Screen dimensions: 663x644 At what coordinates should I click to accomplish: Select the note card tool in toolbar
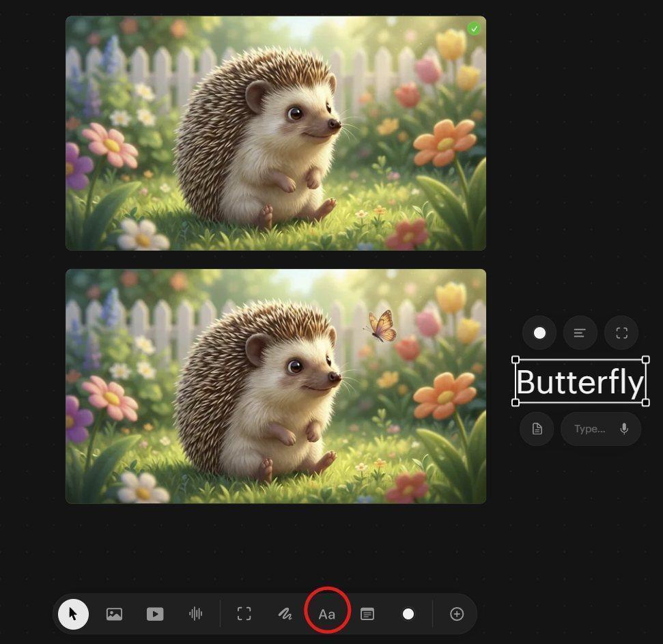367,613
